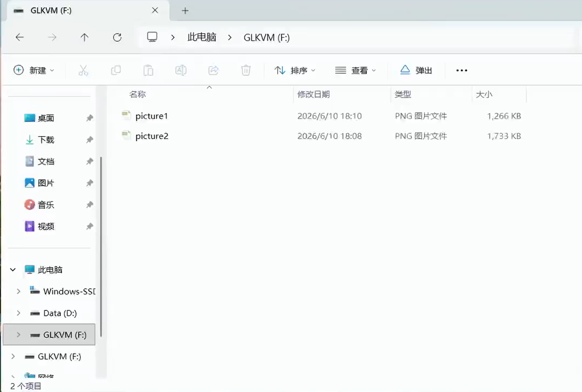
Task: Unpin 音乐 using its pin icon
Action: (x=90, y=205)
